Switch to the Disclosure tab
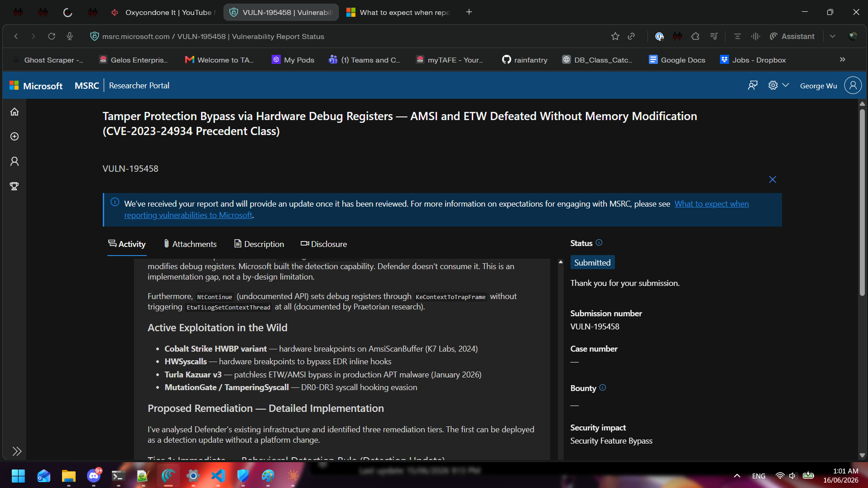 pos(324,244)
